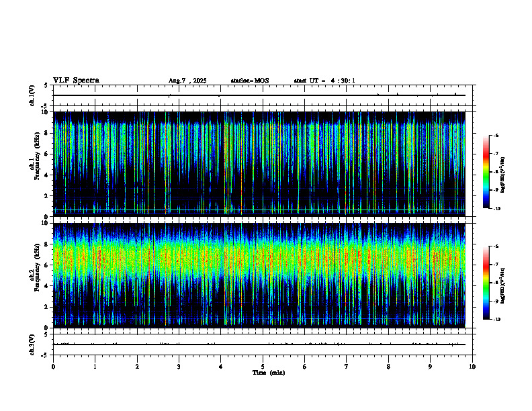532x411 pixels.
Task: Click the time axis tick label "3"
Action: [x=179, y=367]
